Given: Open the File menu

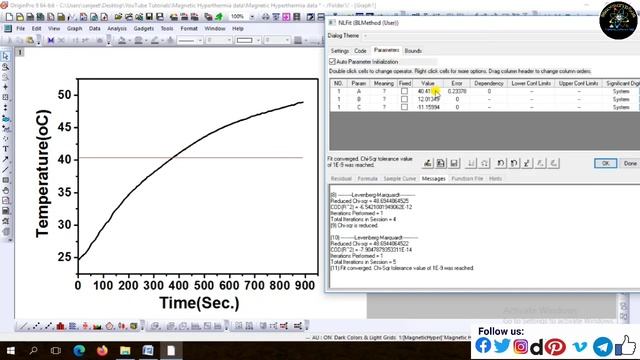Looking at the screenshot, I should [20, 29].
